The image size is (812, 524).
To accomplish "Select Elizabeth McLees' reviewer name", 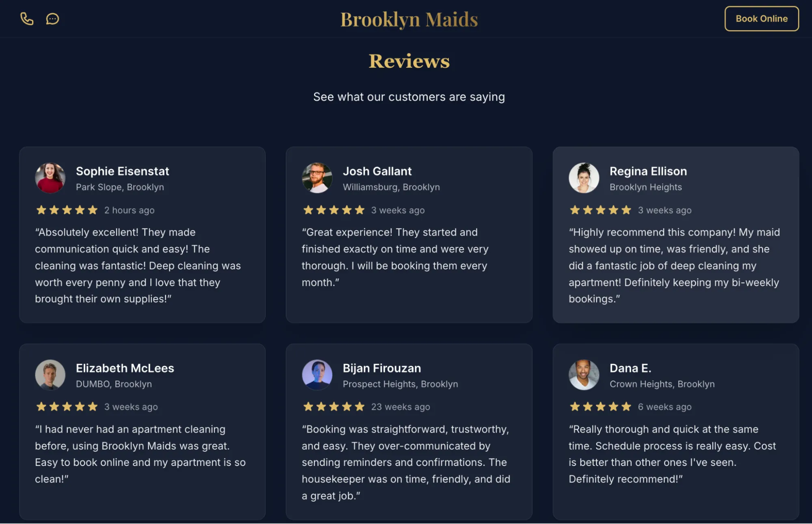I will pos(125,368).
